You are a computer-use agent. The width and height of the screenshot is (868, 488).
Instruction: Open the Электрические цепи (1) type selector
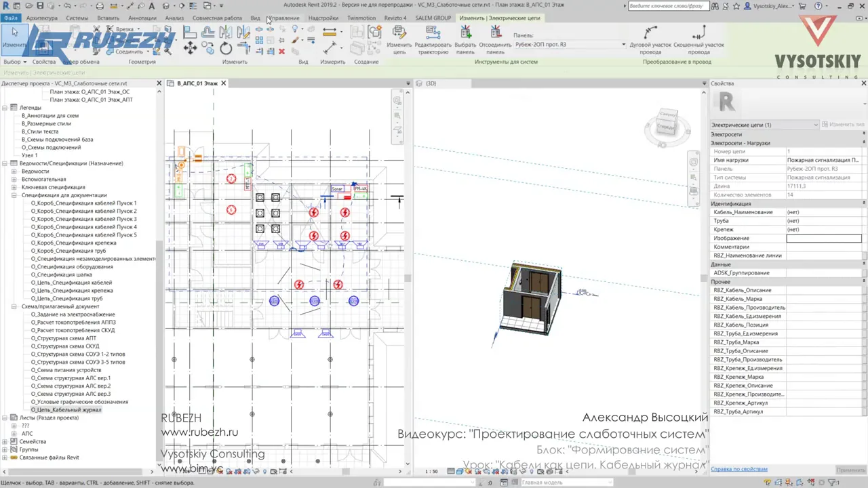764,125
